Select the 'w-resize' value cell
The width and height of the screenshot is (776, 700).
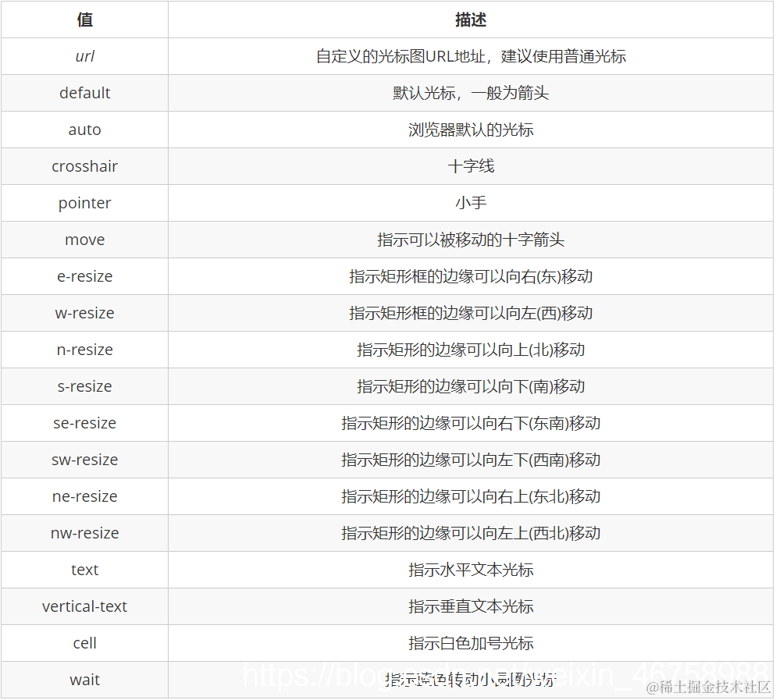tap(84, 313)
